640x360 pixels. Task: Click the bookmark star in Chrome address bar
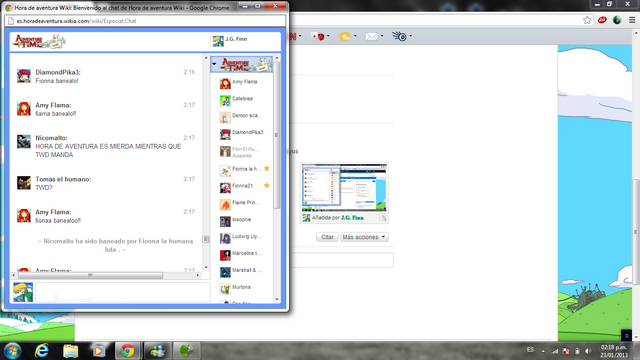[587, 20]
